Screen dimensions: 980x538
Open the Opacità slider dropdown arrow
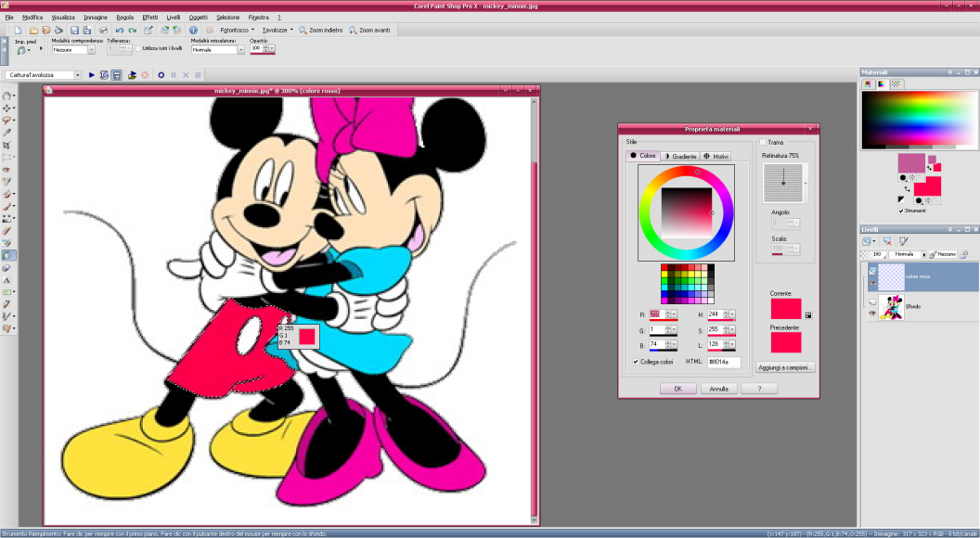[x=272, y=49]
